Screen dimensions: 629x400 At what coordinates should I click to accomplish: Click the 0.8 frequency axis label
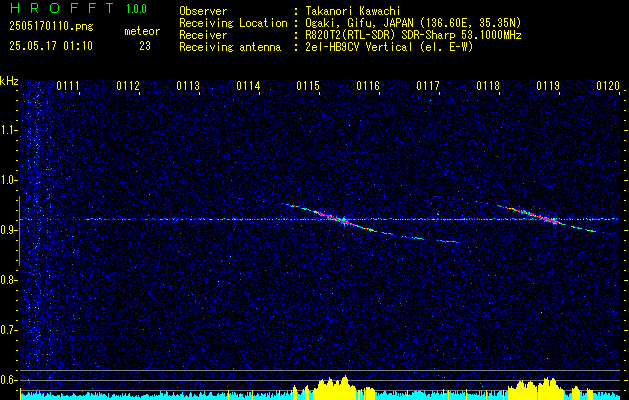(8, 280)
